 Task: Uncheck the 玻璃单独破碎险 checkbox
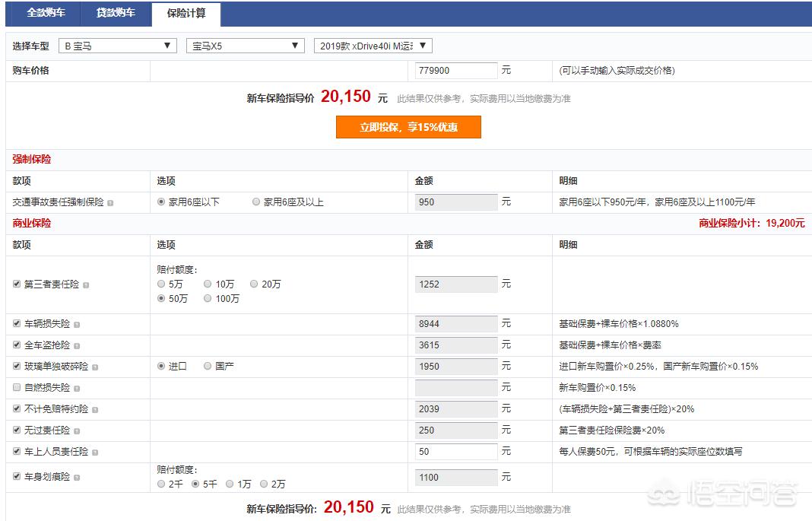pos(17,366)
